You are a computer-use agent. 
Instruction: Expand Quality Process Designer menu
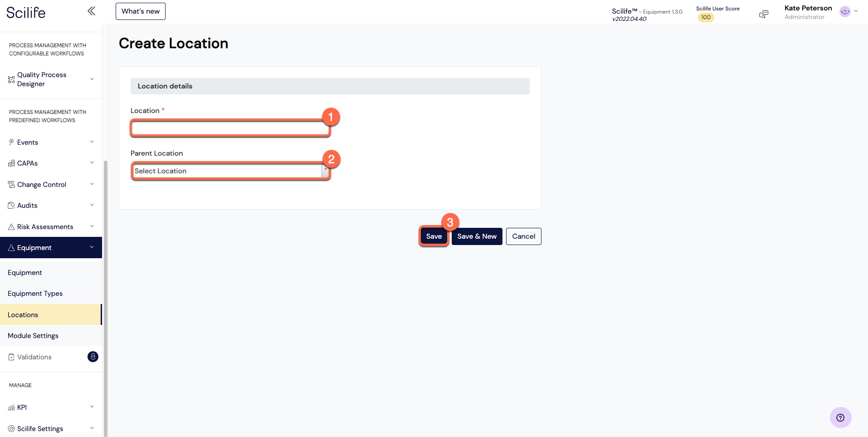point(51,79)
